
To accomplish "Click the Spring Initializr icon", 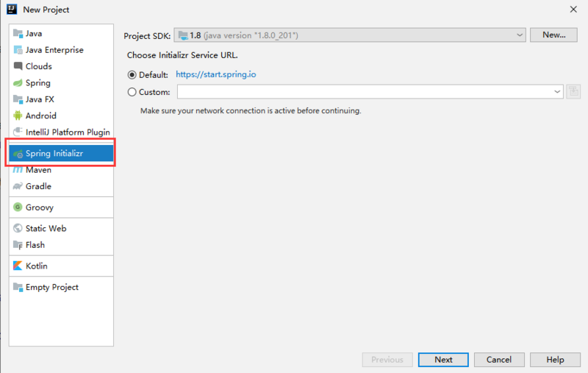I will [x=18, y=154].
